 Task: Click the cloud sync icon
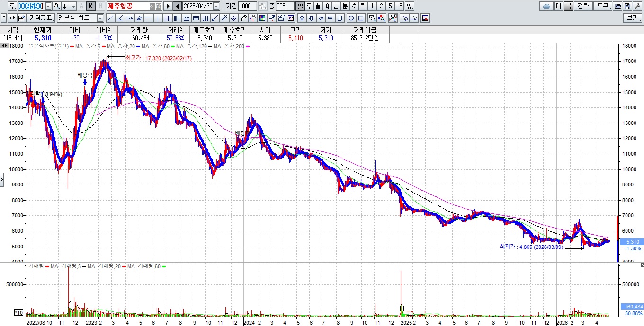(x=546, y=6)
